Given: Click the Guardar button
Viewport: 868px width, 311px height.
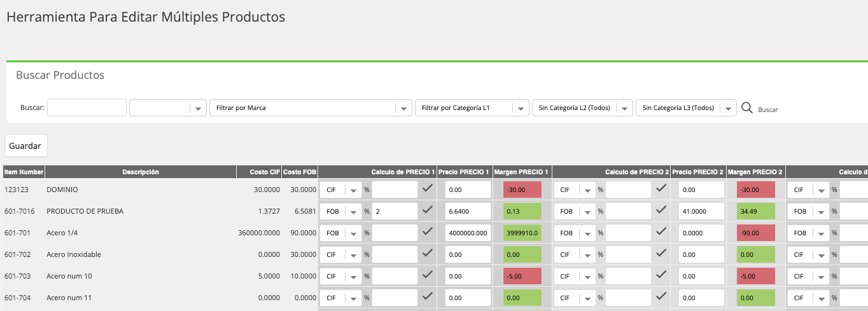Looking at the screenshot, I should pyautogui.click(x=25, y=146).
